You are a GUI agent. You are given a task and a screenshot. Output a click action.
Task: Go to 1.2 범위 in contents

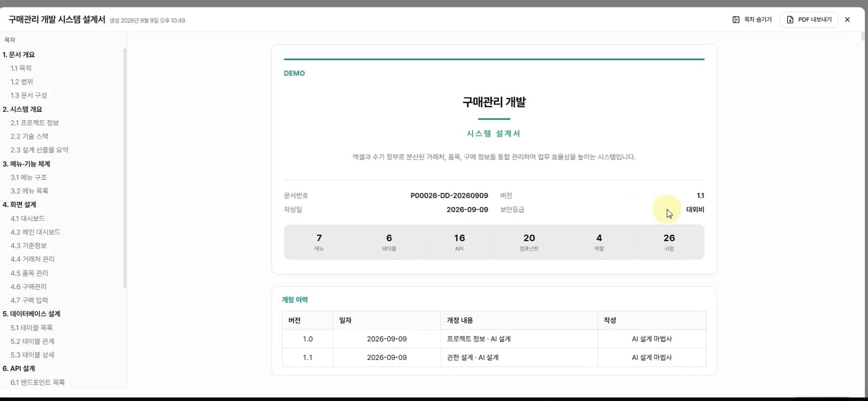(x=22, y=82)
